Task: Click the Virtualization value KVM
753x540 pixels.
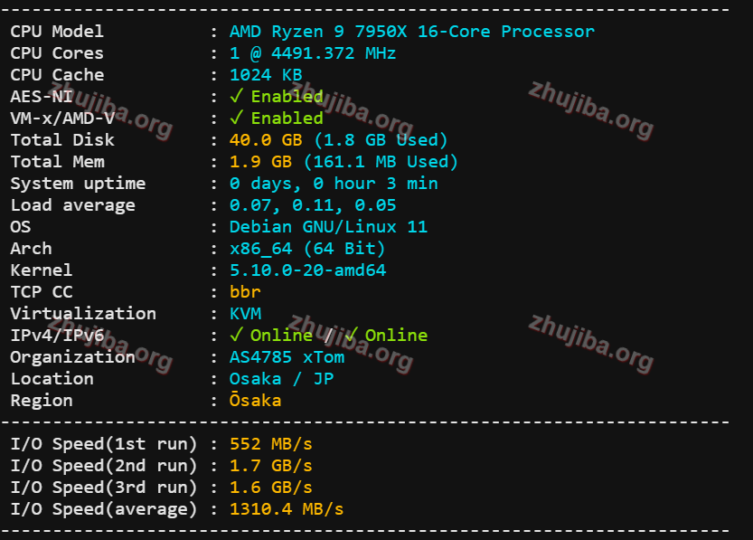Action: point(245,314)
